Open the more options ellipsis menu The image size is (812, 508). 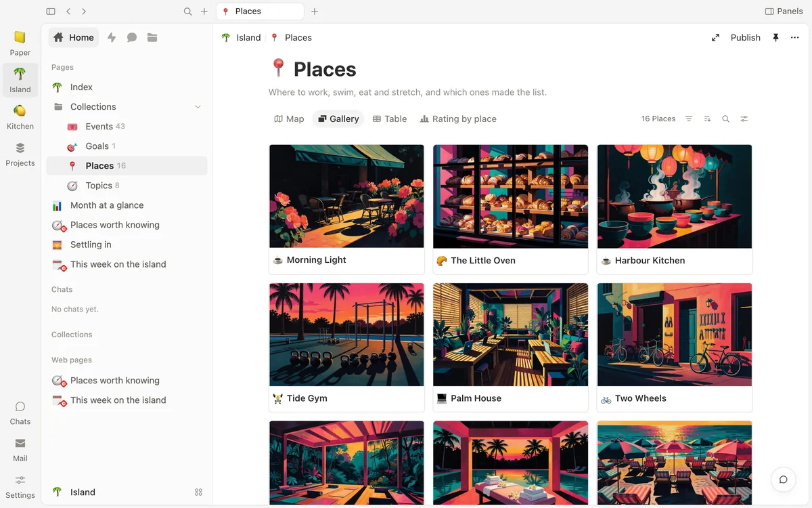pos(795,38)
